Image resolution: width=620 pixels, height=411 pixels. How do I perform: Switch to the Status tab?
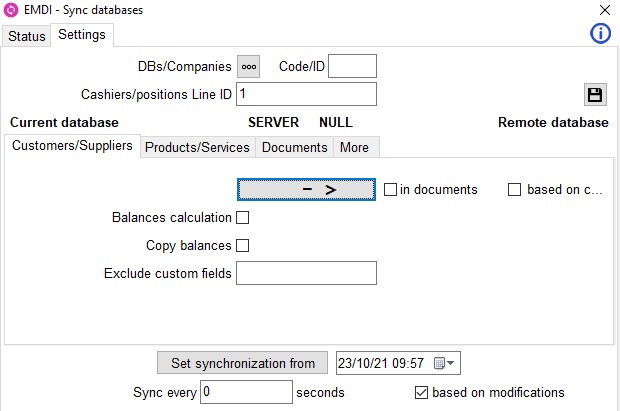[26, 36]
